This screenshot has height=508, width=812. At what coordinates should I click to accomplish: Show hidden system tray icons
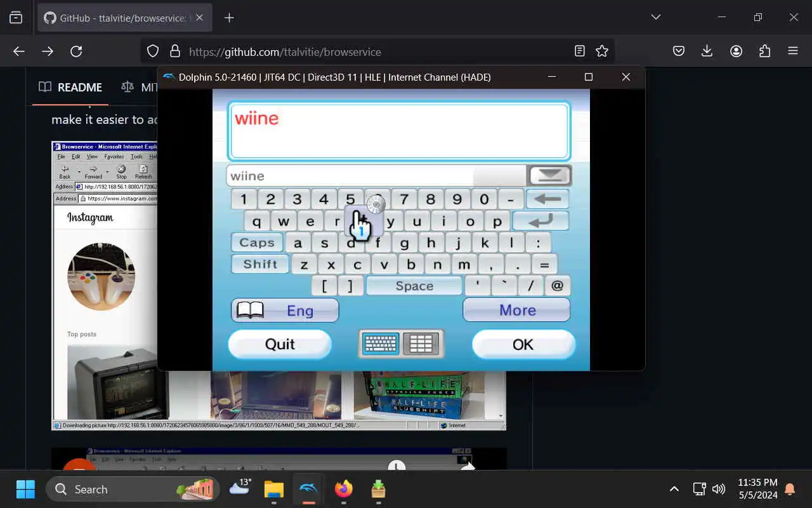click(x=674, y=489)
